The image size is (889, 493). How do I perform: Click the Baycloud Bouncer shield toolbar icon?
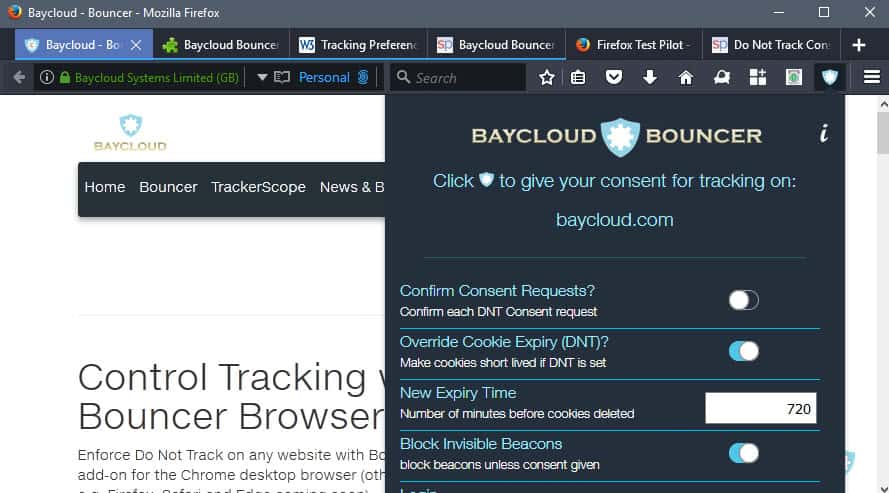pyautogui.click(x=829, y=77)
